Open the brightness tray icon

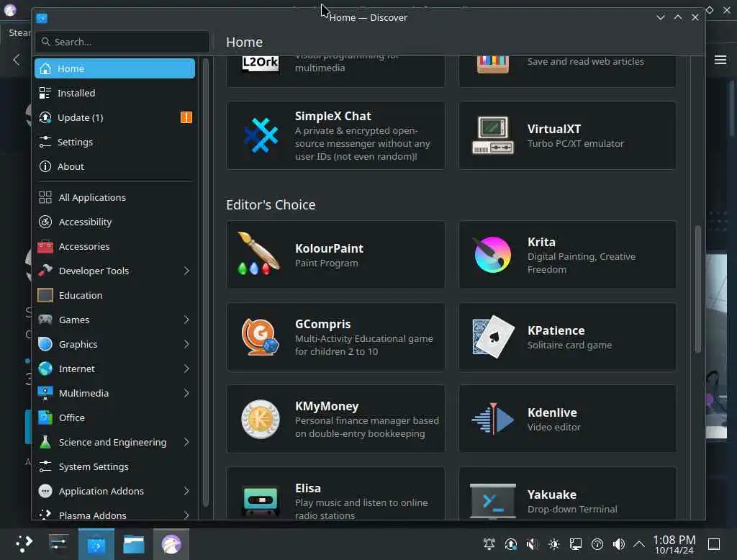point(553,544)
